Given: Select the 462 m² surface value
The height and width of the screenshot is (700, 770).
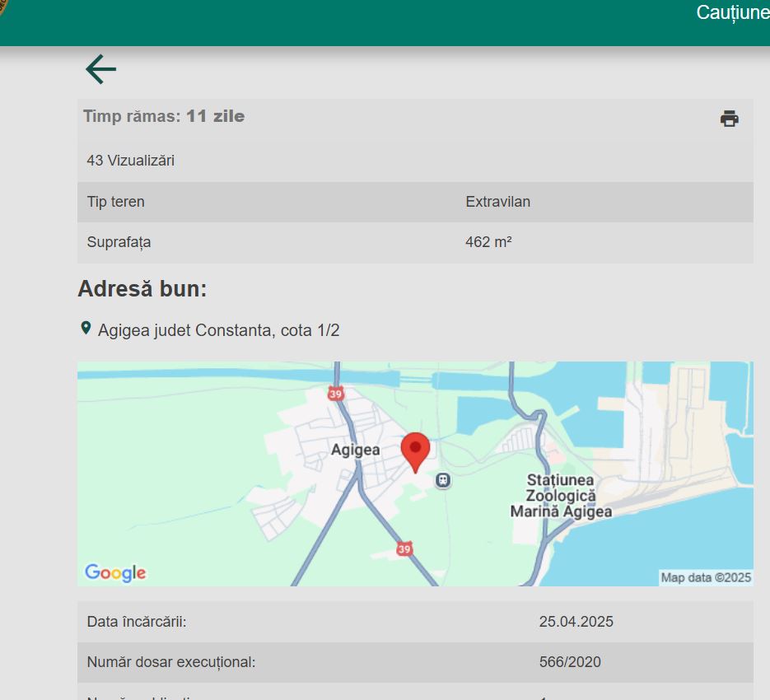Looking at the screenshot, I should pos(488,241).
